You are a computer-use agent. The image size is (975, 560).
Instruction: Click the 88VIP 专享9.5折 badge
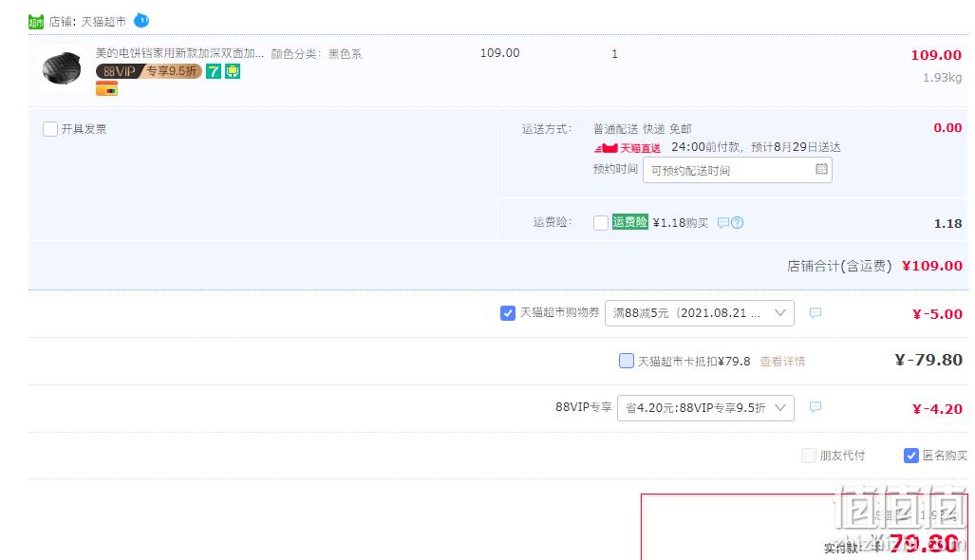click(149, 71)
